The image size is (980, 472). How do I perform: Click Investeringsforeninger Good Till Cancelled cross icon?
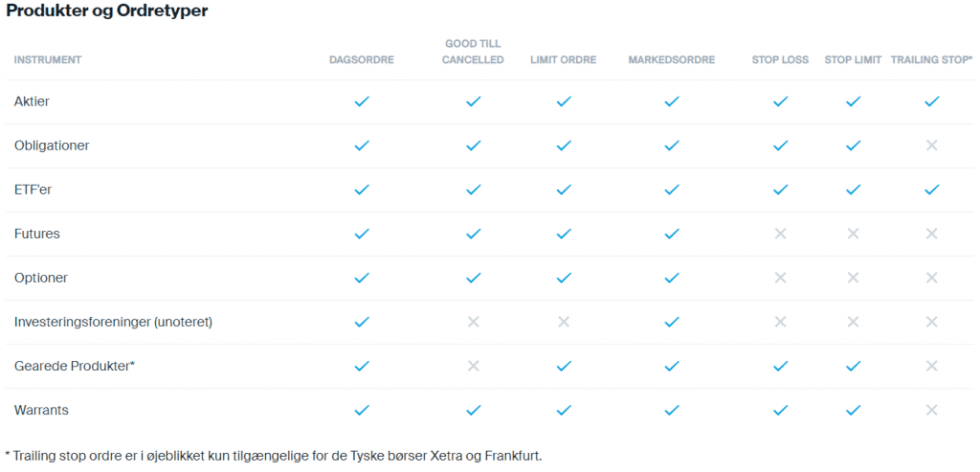[x=473, y=322]
